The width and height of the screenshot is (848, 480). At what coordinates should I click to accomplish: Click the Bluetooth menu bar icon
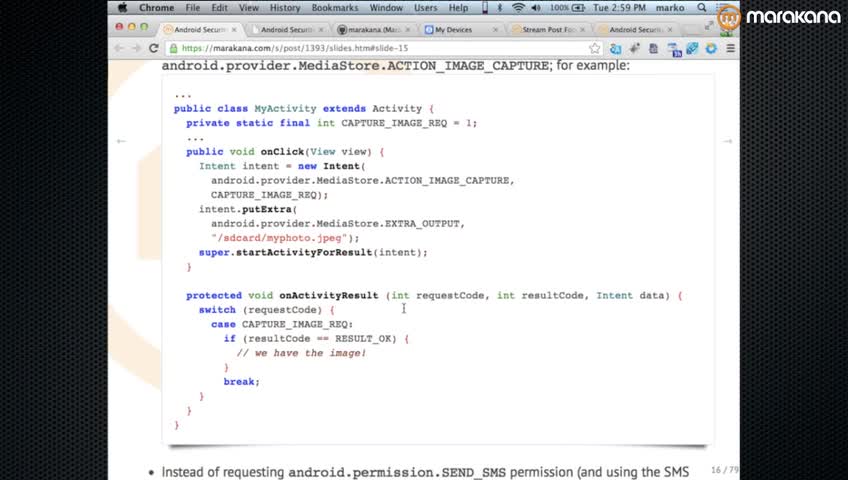500,8
